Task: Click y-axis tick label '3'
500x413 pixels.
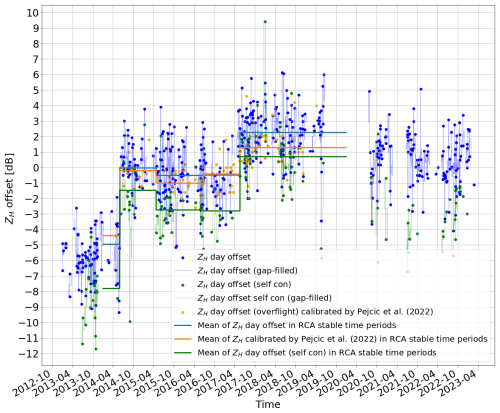Action: click(x=36, y=121)
